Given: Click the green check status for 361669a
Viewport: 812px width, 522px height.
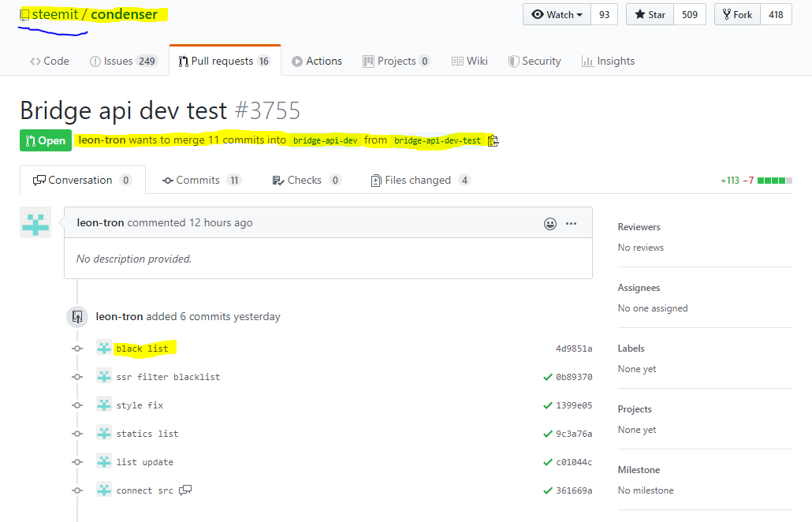Looking at the screenshot, I should 548,490.
